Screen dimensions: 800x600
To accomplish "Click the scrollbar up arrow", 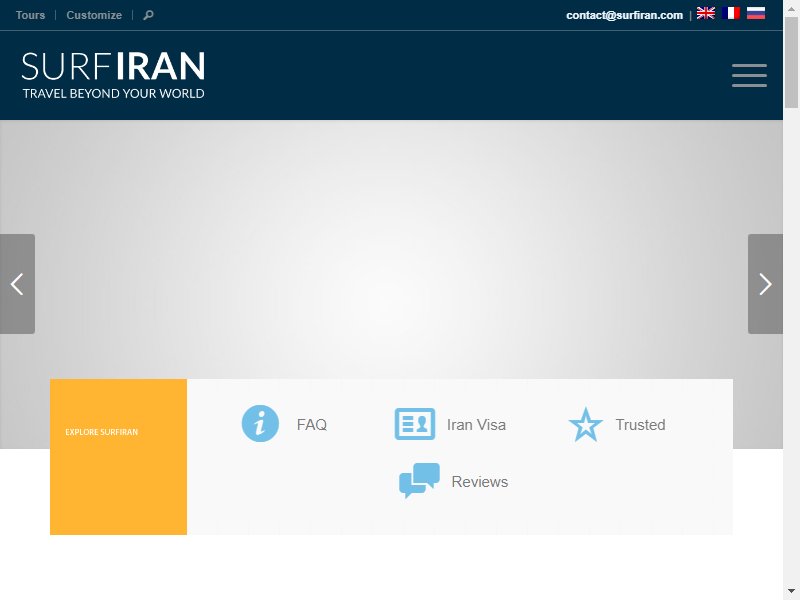I will (791, 7).
